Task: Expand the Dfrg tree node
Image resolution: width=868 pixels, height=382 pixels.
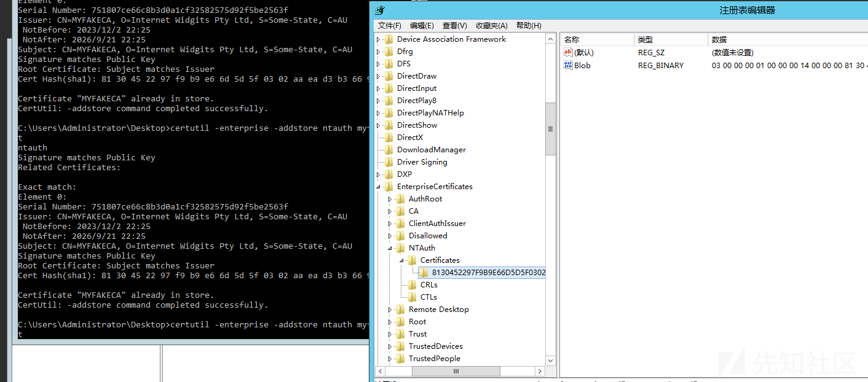Action: 379,52
